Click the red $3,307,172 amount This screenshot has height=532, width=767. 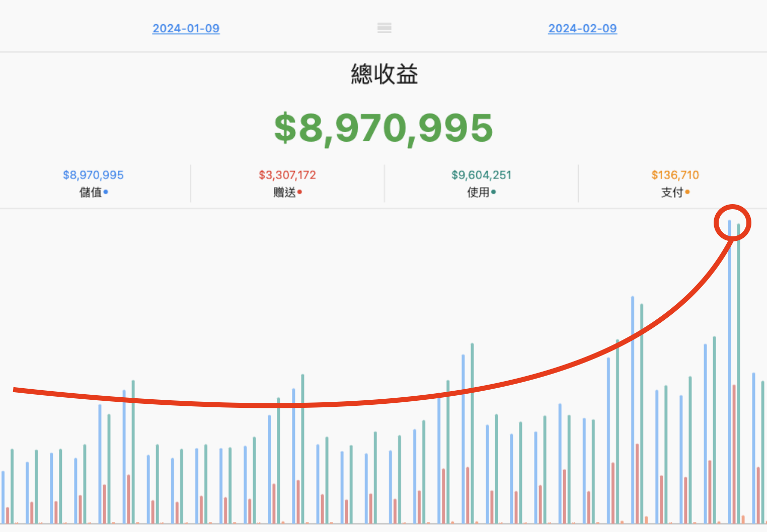pyautogui.click(x=287, y=175)
